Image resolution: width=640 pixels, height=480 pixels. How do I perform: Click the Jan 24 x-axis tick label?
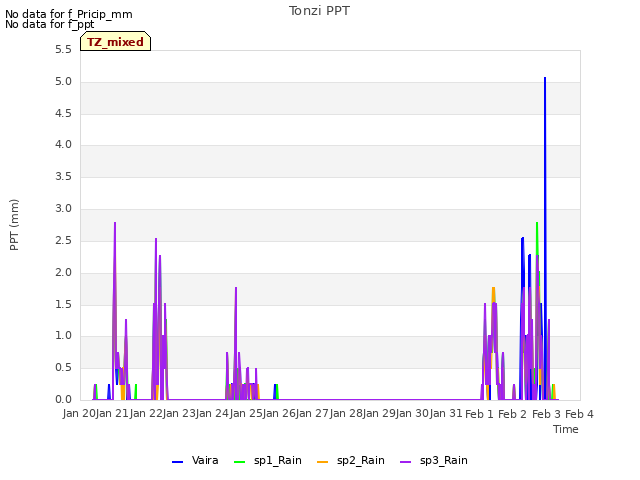pos(212,414)
